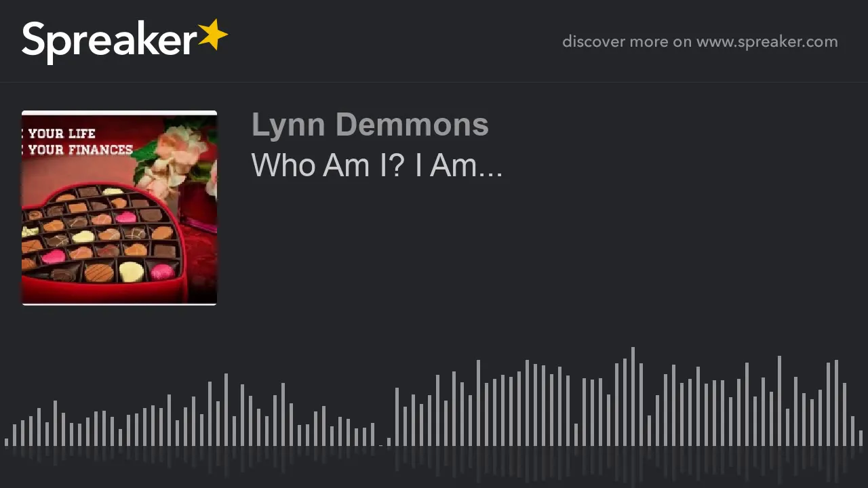
Task: Click 'YOUR FINANCES' text on cover art
Action: 80,150
